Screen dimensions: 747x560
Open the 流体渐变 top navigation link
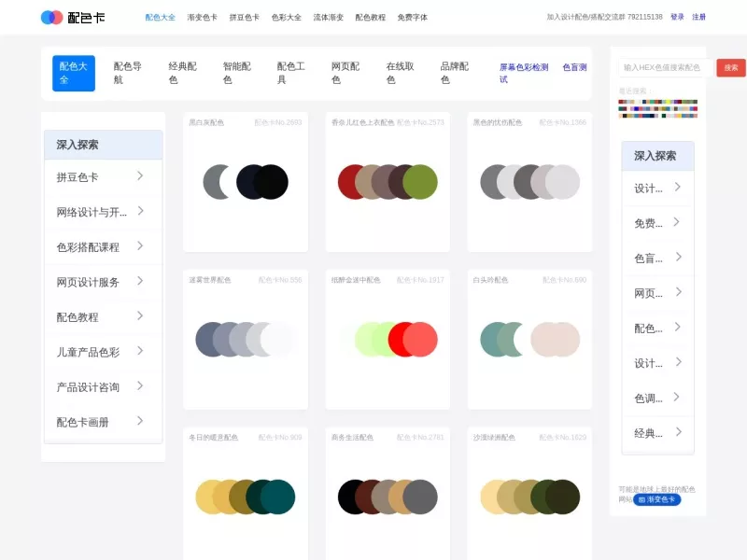click(x=329, y=18)
